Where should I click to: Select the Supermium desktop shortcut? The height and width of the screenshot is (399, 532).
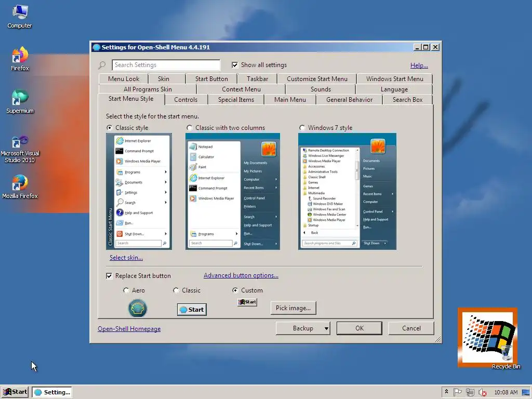click(x=20, y=101)
